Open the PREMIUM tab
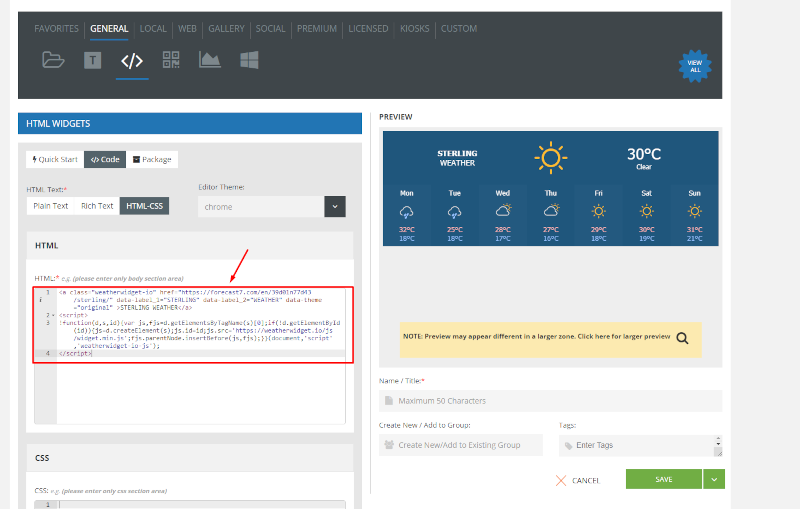800x509 pixels. [x=317, y=29]
